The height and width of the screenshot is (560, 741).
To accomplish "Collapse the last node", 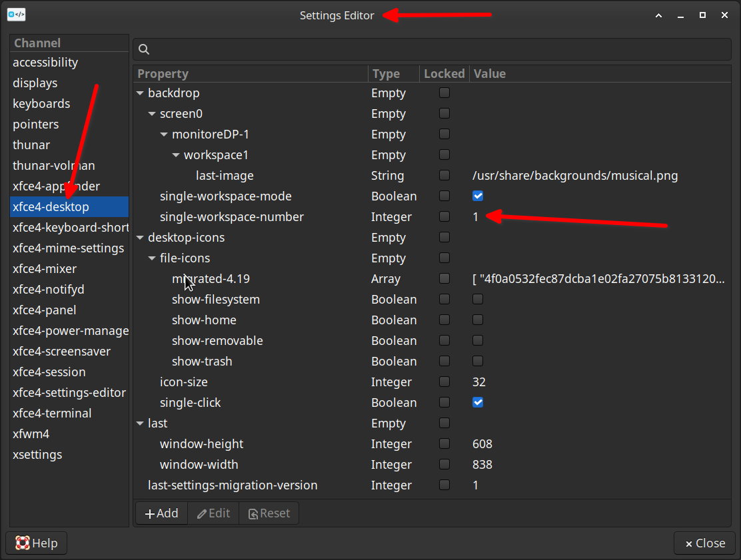I will [x=140, y=423].
